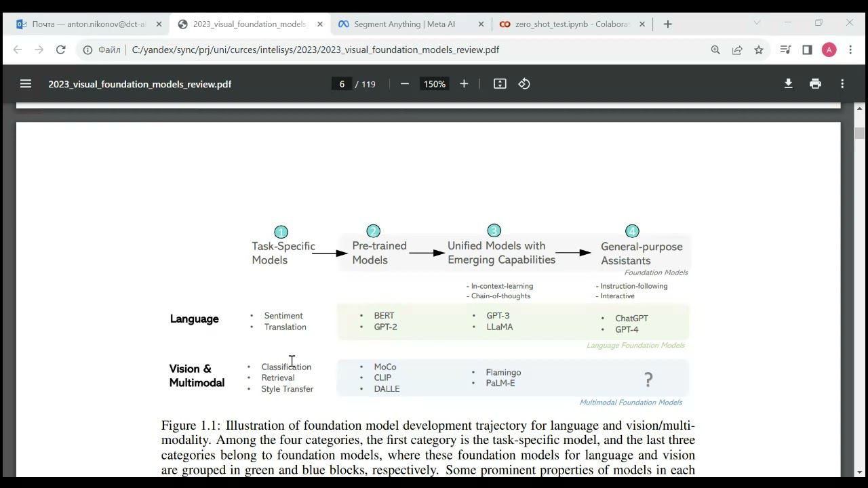Click the 'CLIP' bullet item

[382, 378]
